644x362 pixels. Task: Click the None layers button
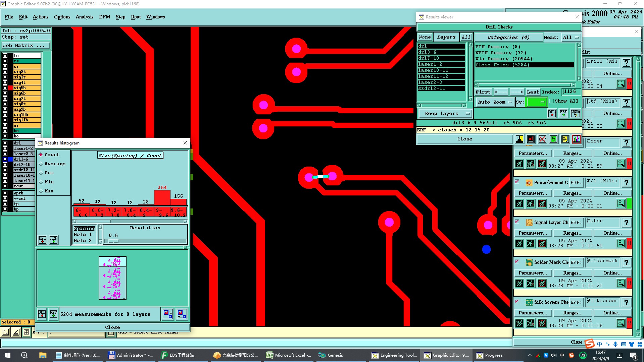pyautogui.click(x=425, y=37)
